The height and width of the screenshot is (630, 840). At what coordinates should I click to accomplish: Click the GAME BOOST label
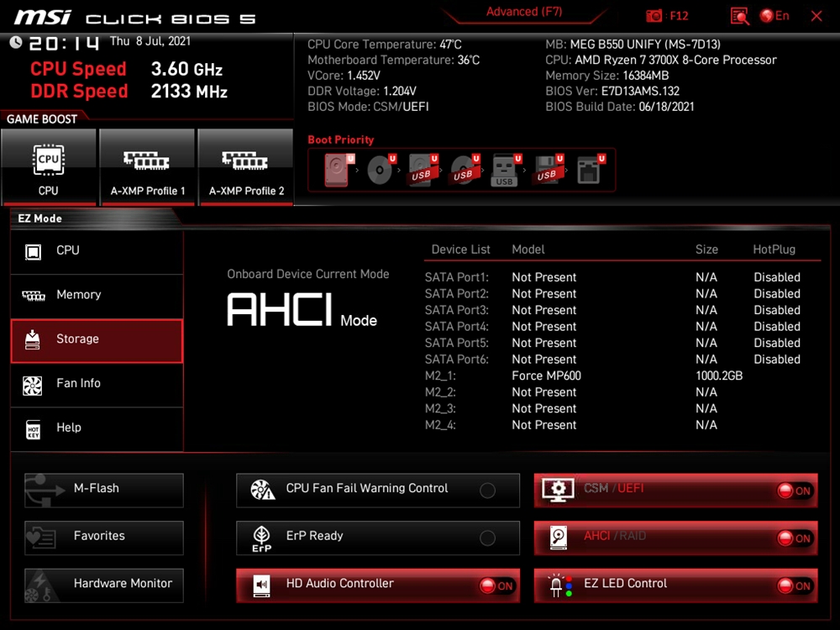[42, 119]
